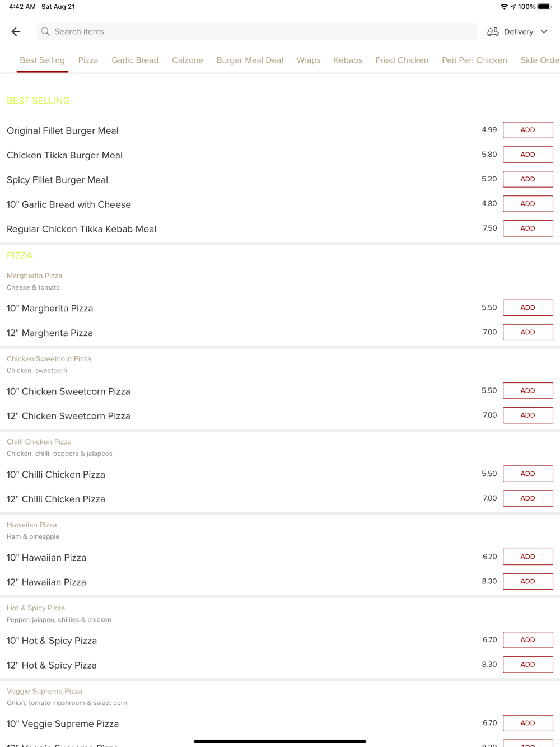Expand the Delivery dropdown chevron

544,32
